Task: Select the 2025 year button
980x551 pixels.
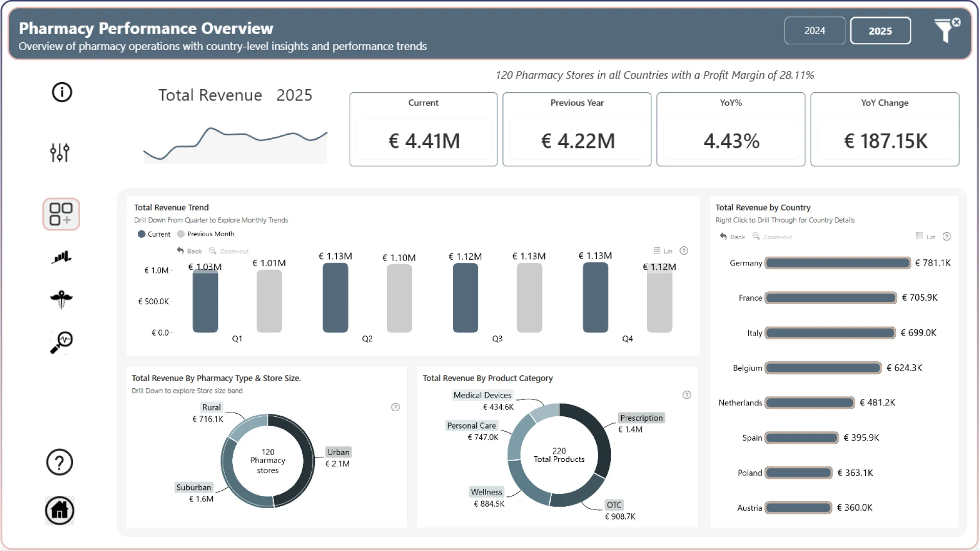Action: coord(880,31)
